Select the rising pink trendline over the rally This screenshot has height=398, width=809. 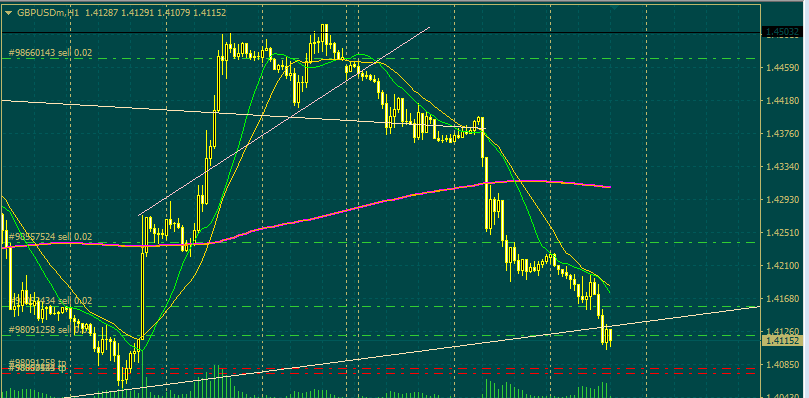pos(284,121)
